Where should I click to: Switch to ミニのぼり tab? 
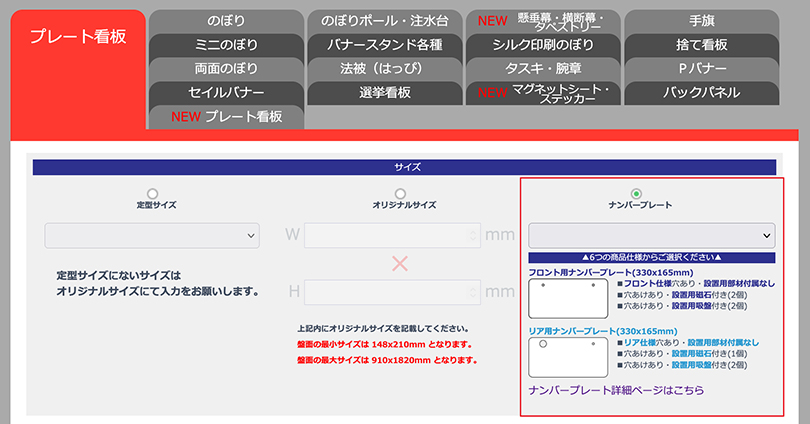(226, 45)
